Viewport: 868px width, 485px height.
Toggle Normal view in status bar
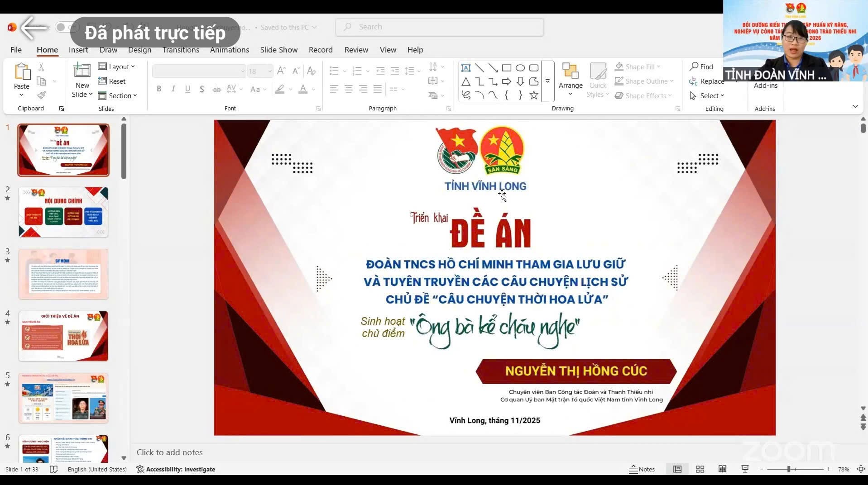(677, 469)
